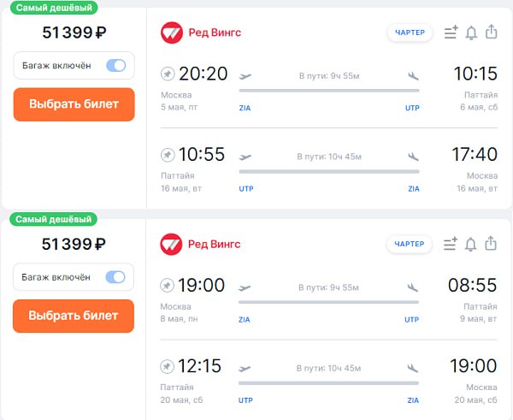Screen dimensions: 513x420
Task: Toggle "Багаж включён" on the first ticket
Action: click(x=115, y=66)
